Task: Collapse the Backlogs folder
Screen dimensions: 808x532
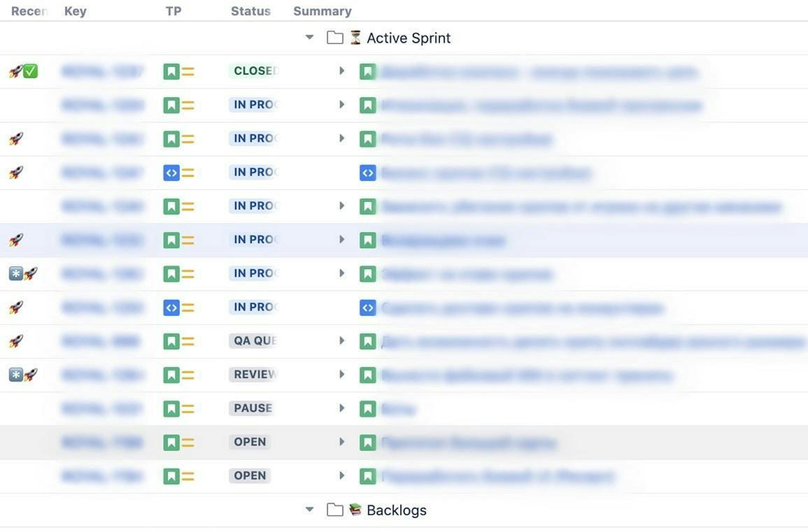Action: coord(309,509)
